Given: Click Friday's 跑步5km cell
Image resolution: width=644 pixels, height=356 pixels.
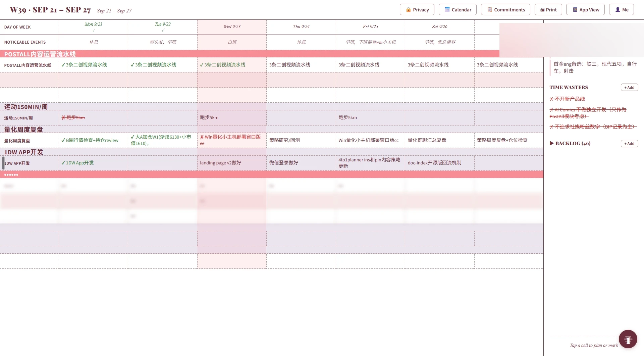Looking at the screenshot, I should (x=370, y=117).
